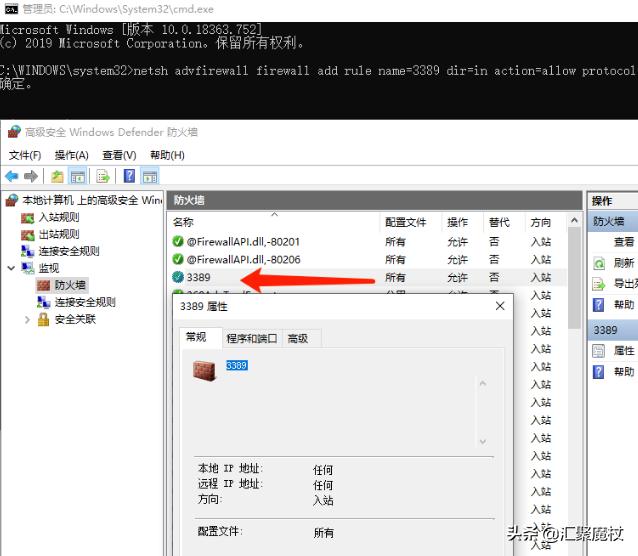Image resolution: width=638 pixels, height=556 pixels.
Task: Select the @FirewallAPI.dll,-80206 rule row
Action: coord(369,260)
